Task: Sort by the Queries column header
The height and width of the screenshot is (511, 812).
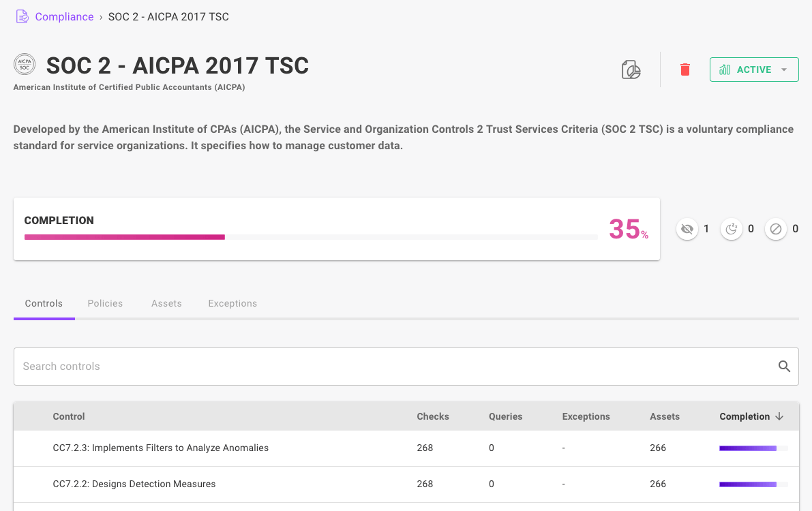Action: [x=505, y=416]
